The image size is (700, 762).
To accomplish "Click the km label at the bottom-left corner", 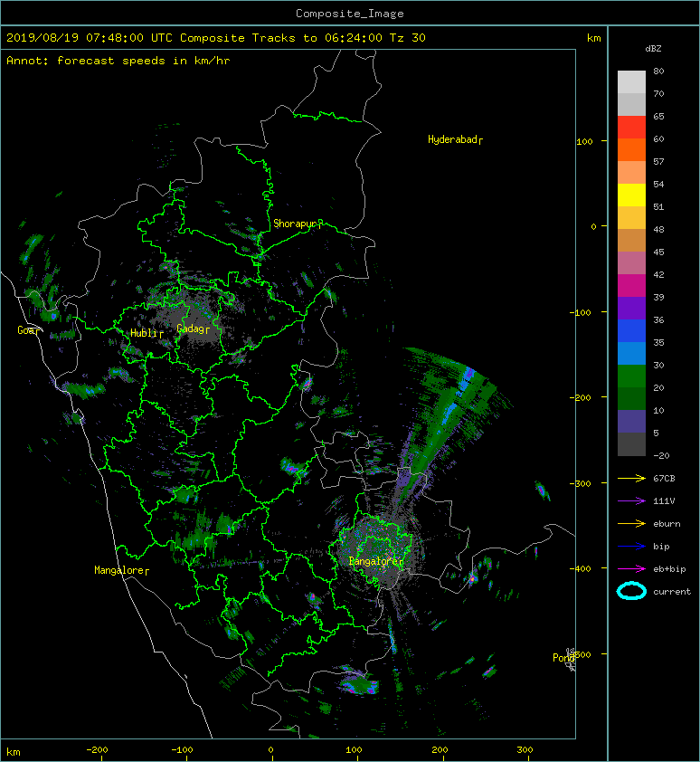I will point(14,752).
